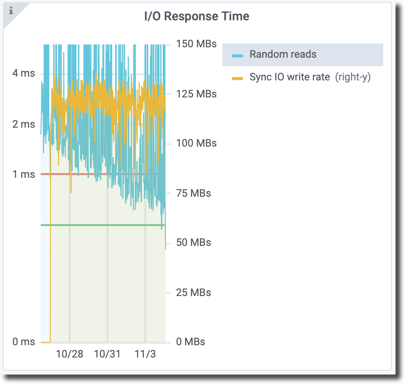Click the panel info icon in corner
The height and width of the screenshot is (384, 405).
[x=11, y=11]
